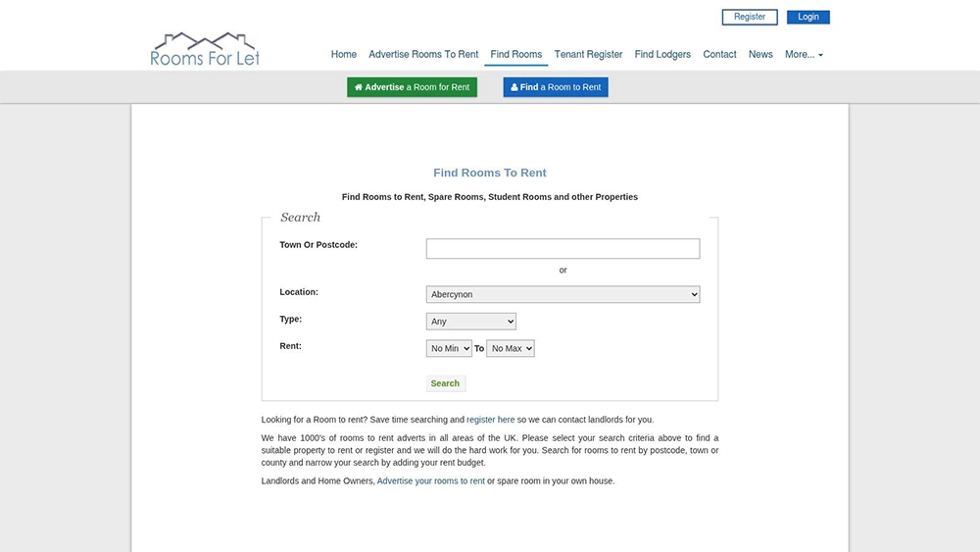Open the News page
The width and height of the screenshot is (980, 552).
760,54
